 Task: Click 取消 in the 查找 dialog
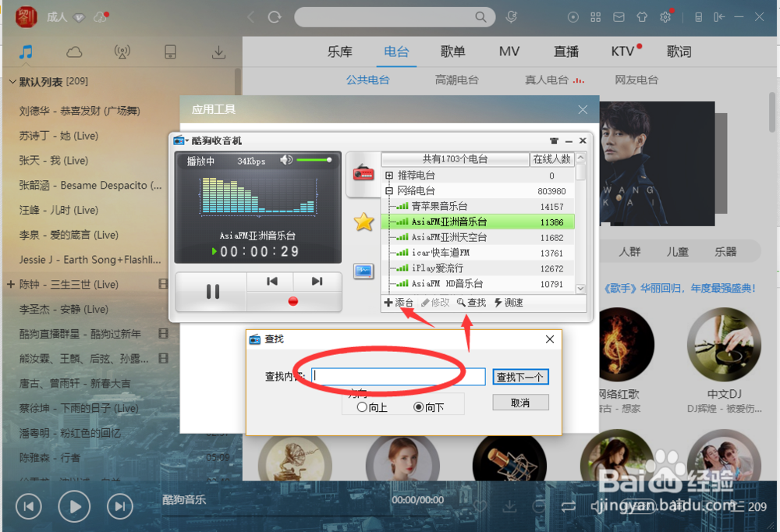(520, 403)
